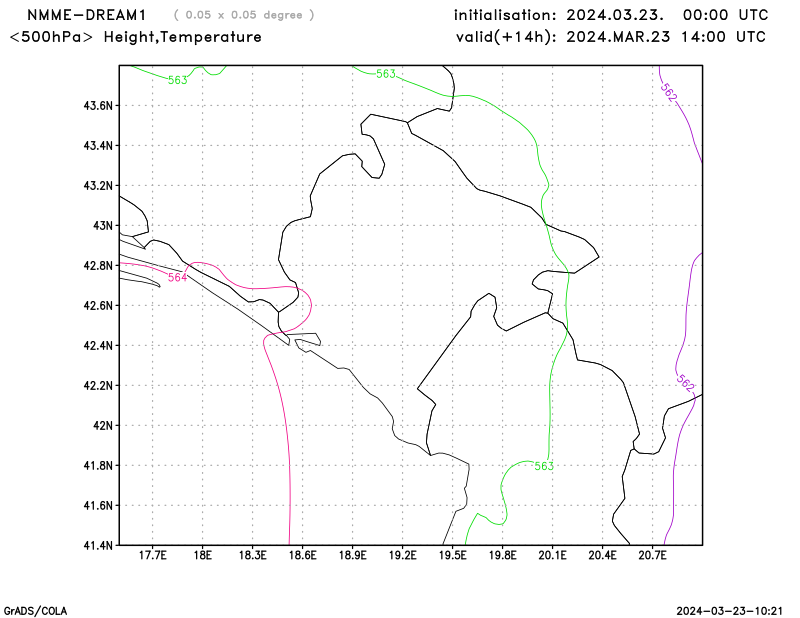Click the green 563 label near 19.1E top
The width and height of the screenshot is (800, 618).
point(386,73)
